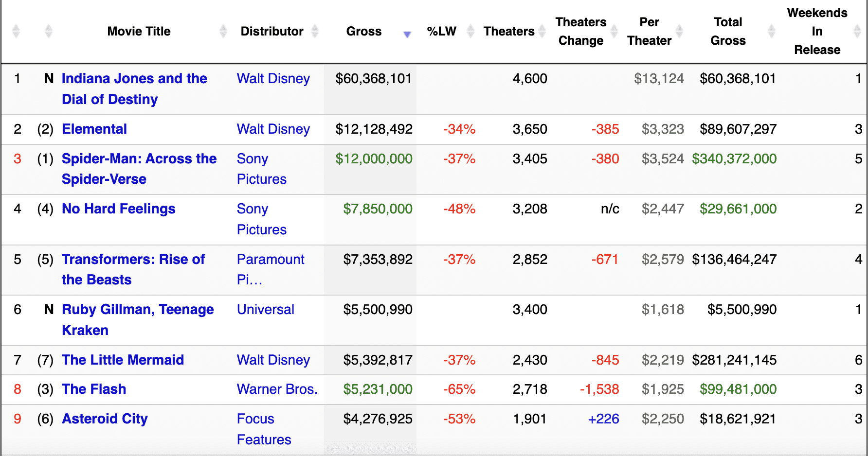Select Indiana Jones theater count 4,600
Image resolution: width=868 pixels, height=456 pixels.
pyautogui.click(x=530, y=78)
